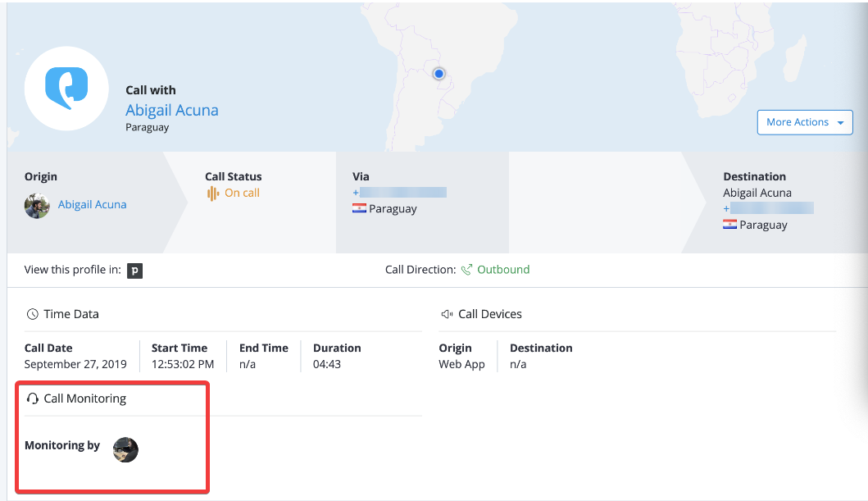Open the Pipedrive profile icon
Viewport: 868px width, 501px height.
(x=134, y=270)
